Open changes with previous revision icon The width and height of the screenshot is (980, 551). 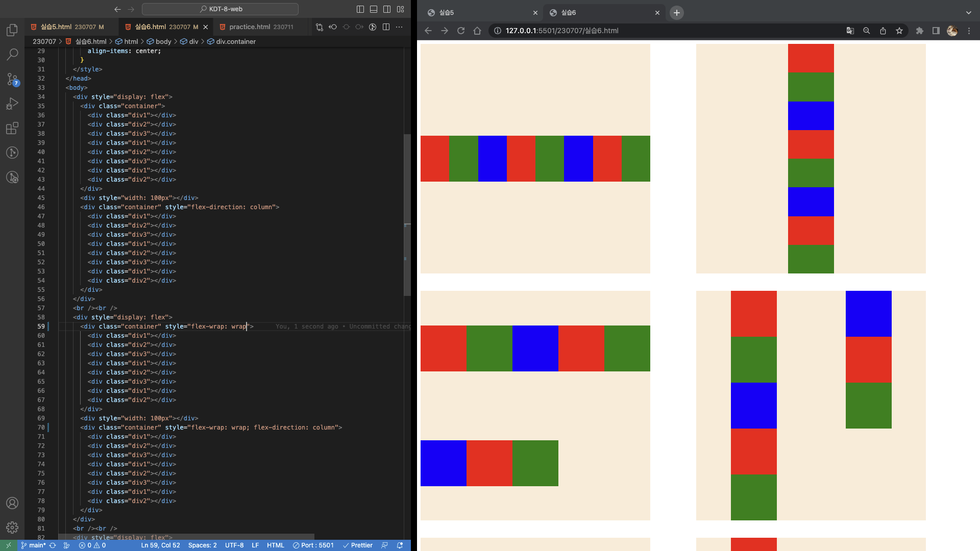point(333,27)
